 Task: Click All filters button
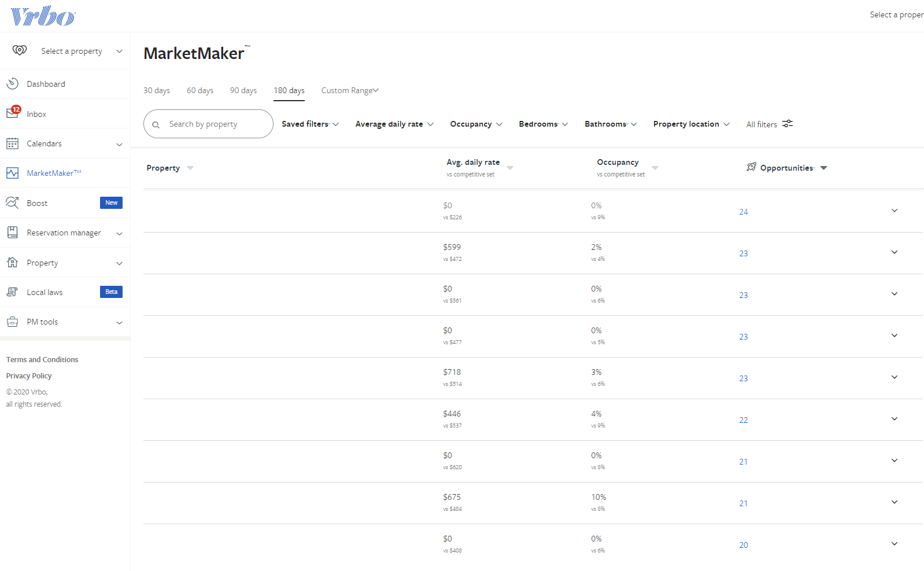(770, 124)
